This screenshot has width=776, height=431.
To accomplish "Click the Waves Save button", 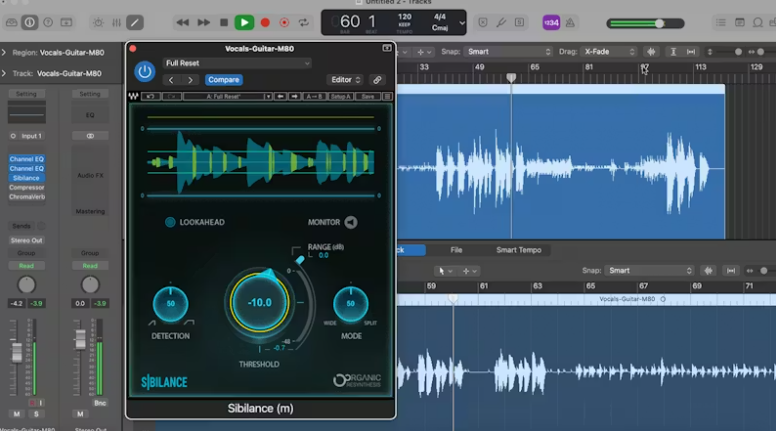I will pos(368,96).
